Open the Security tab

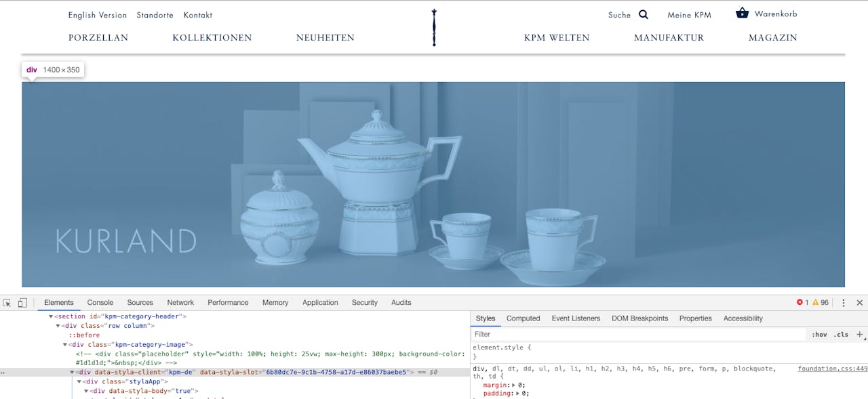coord(365,303)
